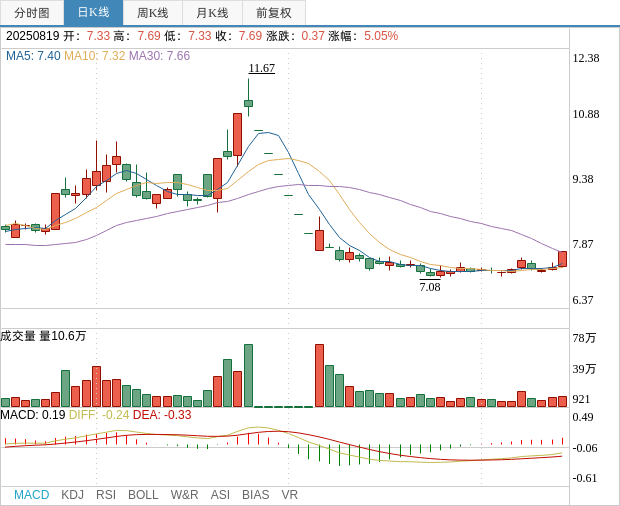Open the 周K线 tab
The image size is (620, 506).
pyautogui.click(x=153, y=13)
